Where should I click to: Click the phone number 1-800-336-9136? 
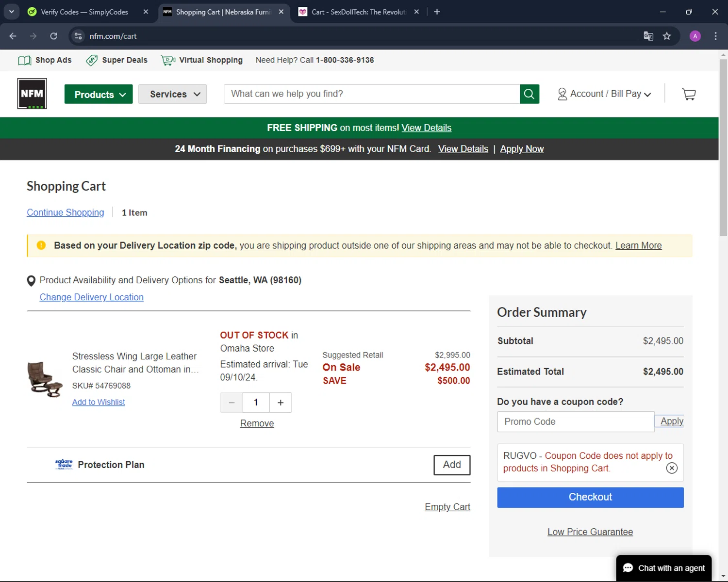tap(345, 60)
